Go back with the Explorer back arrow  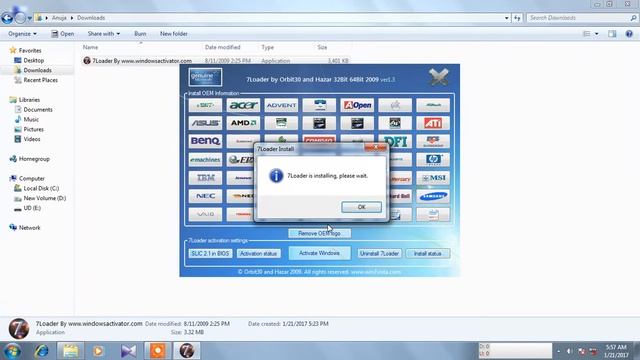pyautogui.click(x=7, y=18)
